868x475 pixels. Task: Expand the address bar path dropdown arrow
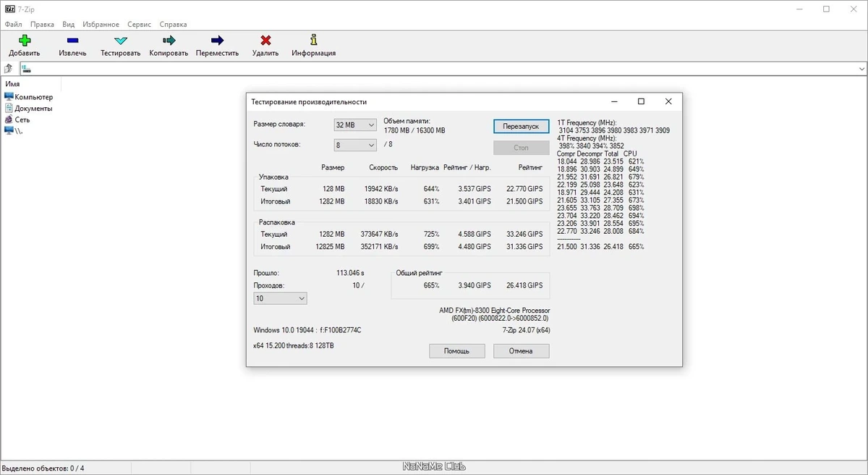[861, 69]
